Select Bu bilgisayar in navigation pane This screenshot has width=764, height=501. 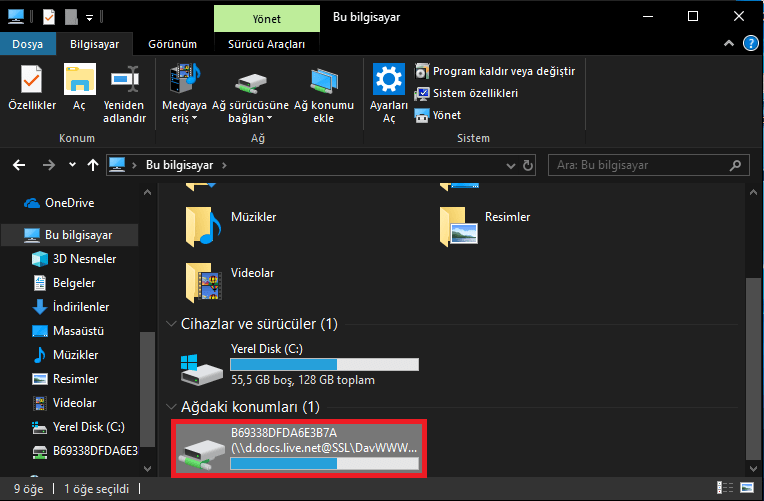point(70,235)
